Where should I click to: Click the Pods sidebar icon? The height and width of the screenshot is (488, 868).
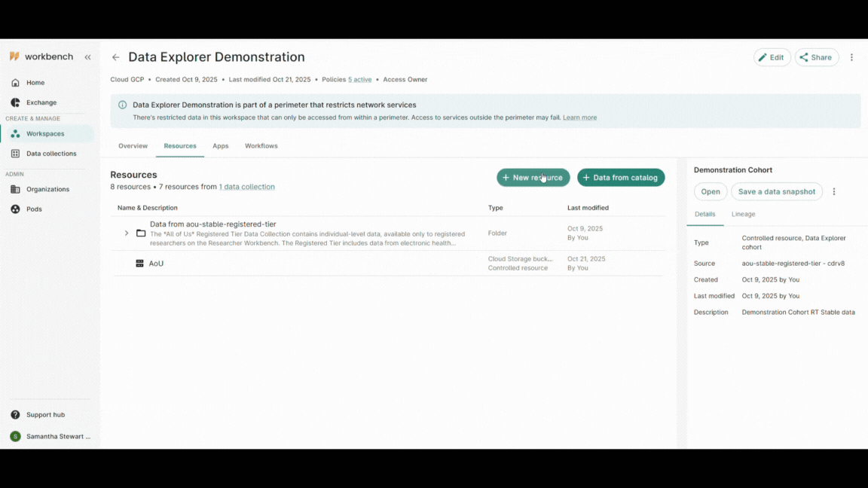click(x=16, y=209)
